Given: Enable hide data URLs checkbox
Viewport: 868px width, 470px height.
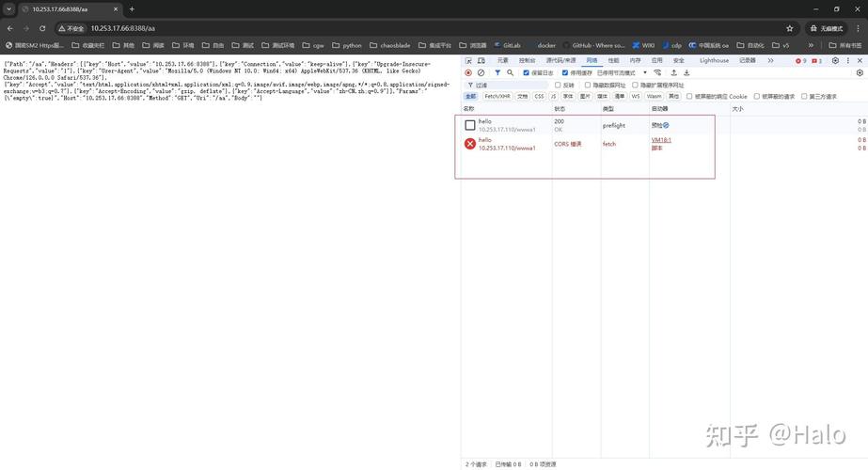Looking at the screenshot, I should 588,85.
